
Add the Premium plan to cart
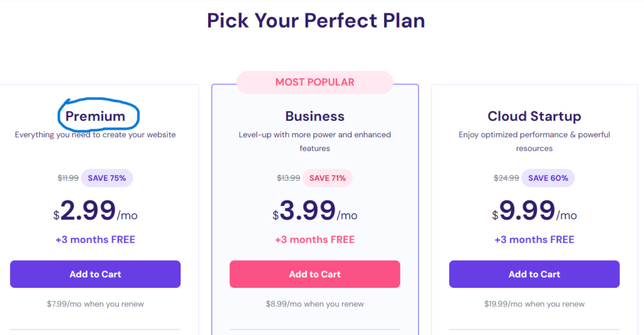[x=95, y=274]
